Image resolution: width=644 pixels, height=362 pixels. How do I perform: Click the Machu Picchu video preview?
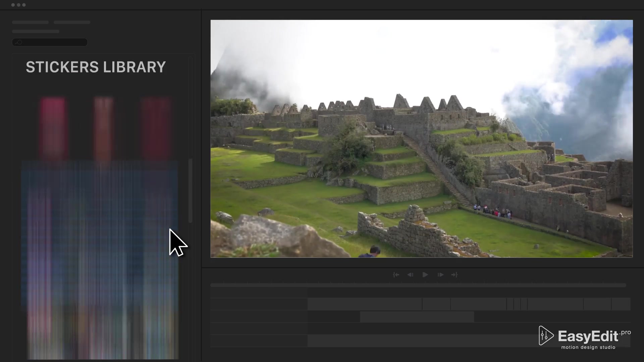pyautogui.click(x=422, y=139)
